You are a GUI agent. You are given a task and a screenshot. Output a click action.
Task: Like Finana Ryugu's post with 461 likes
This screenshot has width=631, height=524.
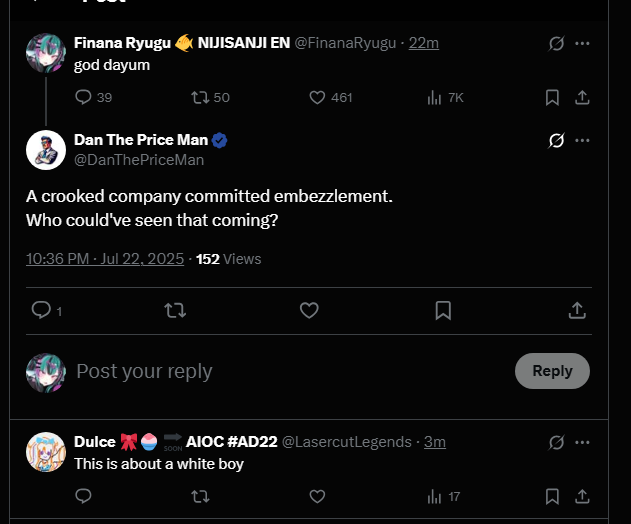[x=318, y=97]
